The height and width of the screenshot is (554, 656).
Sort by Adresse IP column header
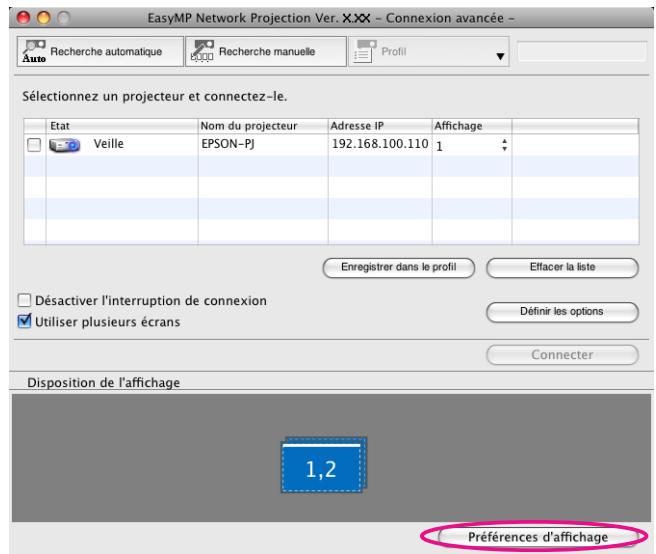point(380,126)
